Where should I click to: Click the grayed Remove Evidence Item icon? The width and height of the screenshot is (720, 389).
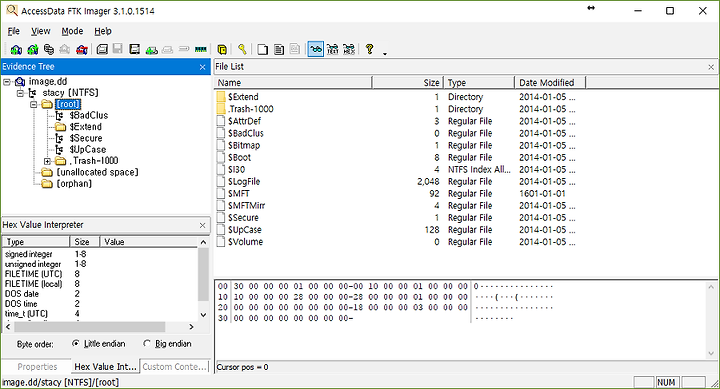[65, 49]
